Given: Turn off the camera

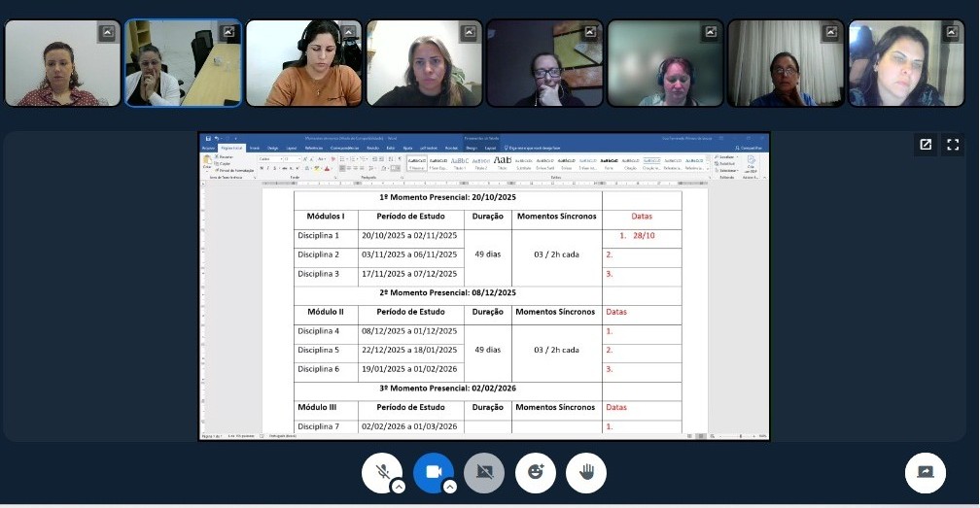Looking at the screenshot, I should point(433,472).
